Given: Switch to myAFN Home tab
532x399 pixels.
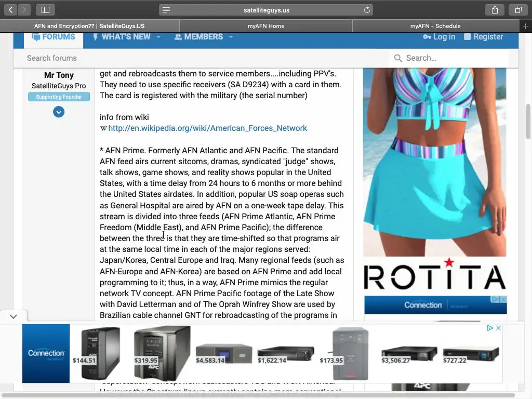Looking at the screenshot, I should point(265,26).
